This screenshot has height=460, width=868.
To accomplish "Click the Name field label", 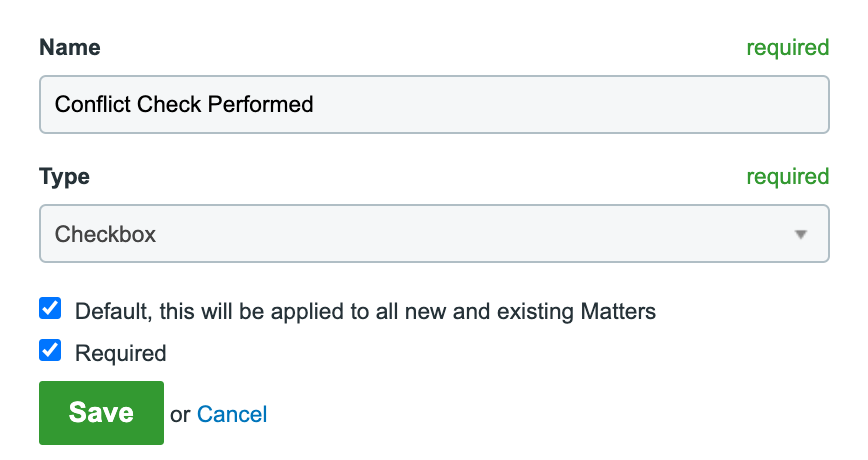I will (70, 48).
